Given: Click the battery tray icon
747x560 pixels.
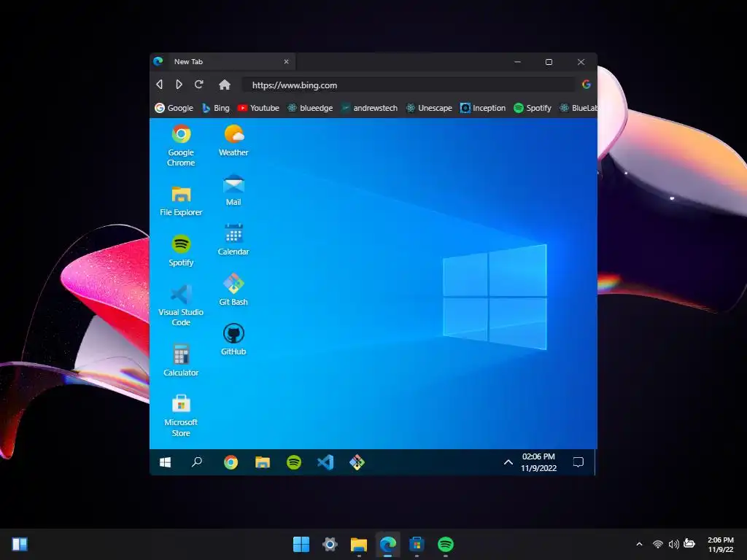Looking at the screenshot, I should point(689,544).
